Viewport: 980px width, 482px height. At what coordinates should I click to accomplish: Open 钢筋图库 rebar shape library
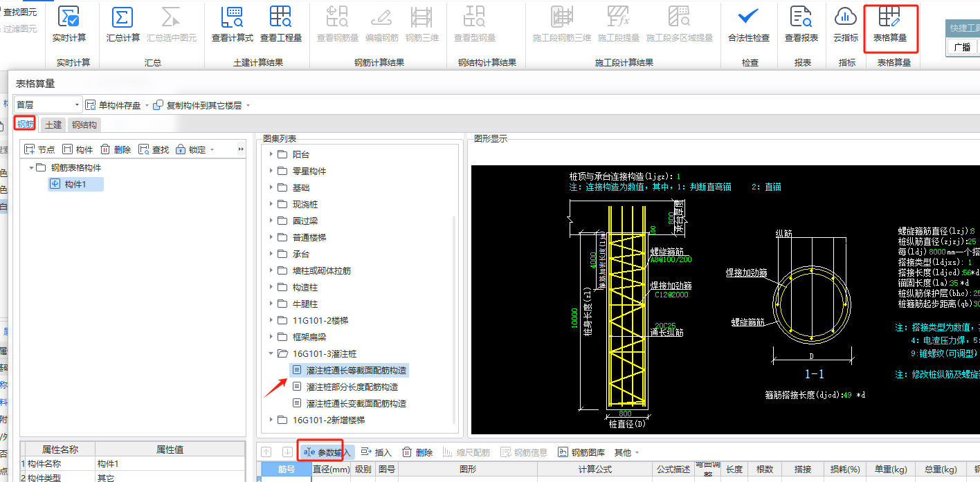(581, 452)
